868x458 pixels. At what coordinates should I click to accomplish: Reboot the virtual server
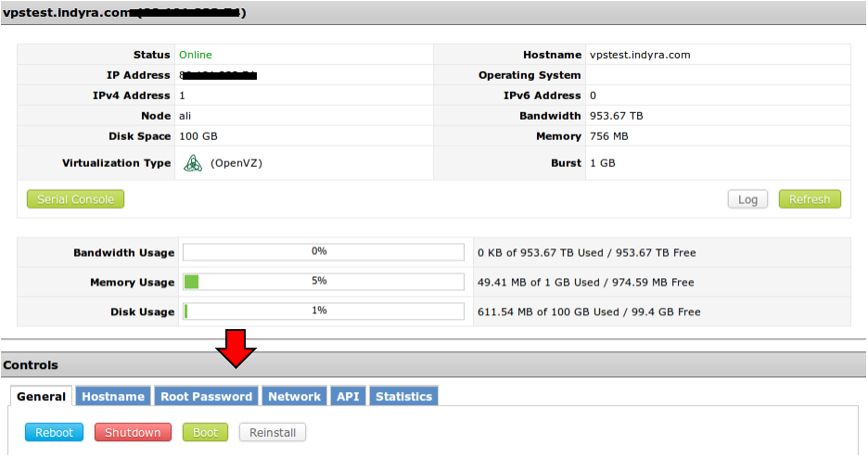click(x=54, y=433)
